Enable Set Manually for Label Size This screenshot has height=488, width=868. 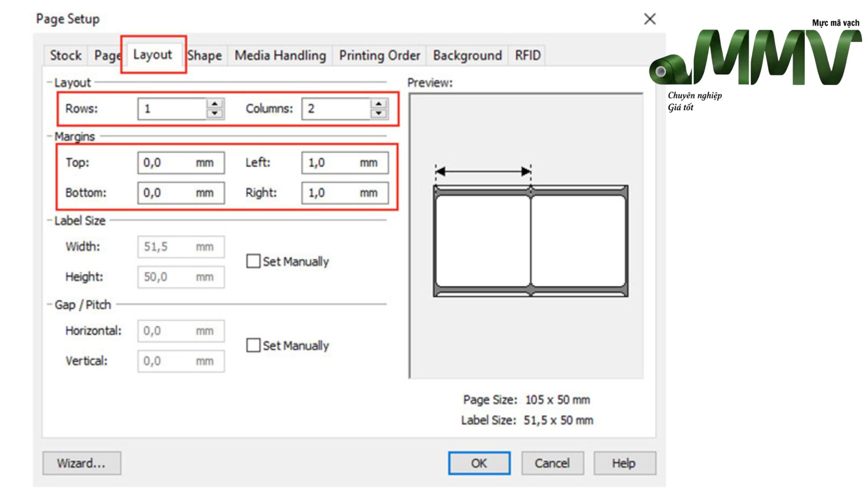(253, 261)
